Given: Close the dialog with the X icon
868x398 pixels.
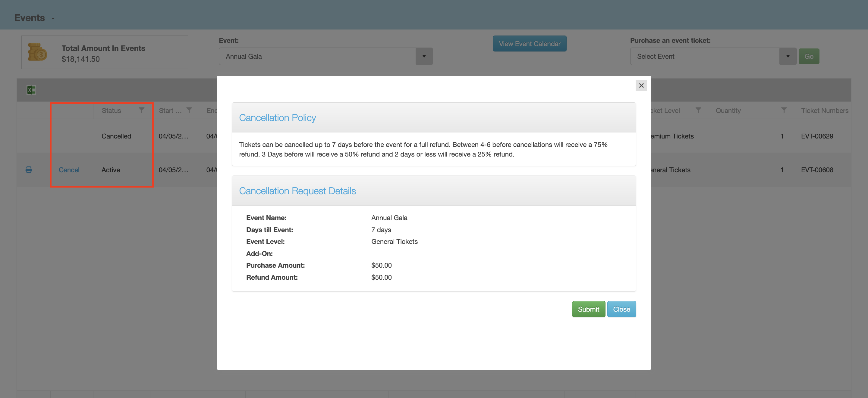Looking at the screenshot, I should click(x=641, y=86).
